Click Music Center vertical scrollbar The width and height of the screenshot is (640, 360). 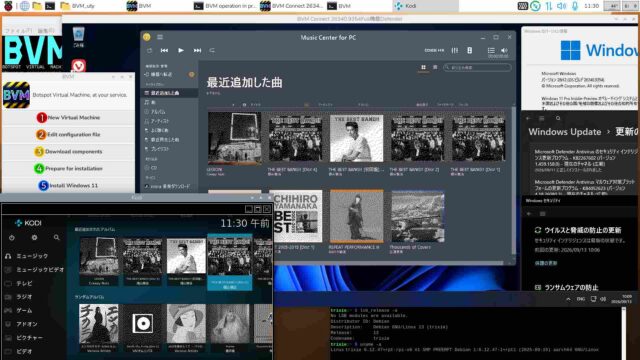click(x=513, y=180)
